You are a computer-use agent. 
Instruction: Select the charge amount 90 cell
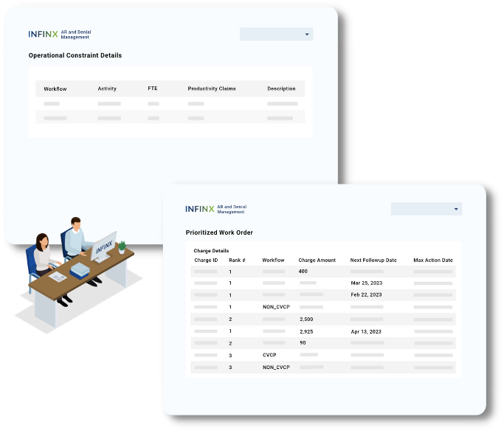[303, 342]
